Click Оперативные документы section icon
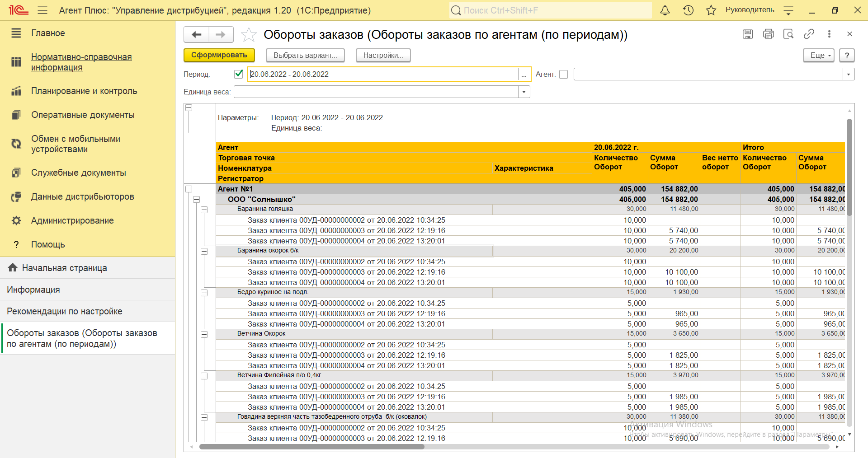This screenshot has width=868, height=458. (16, 115)
